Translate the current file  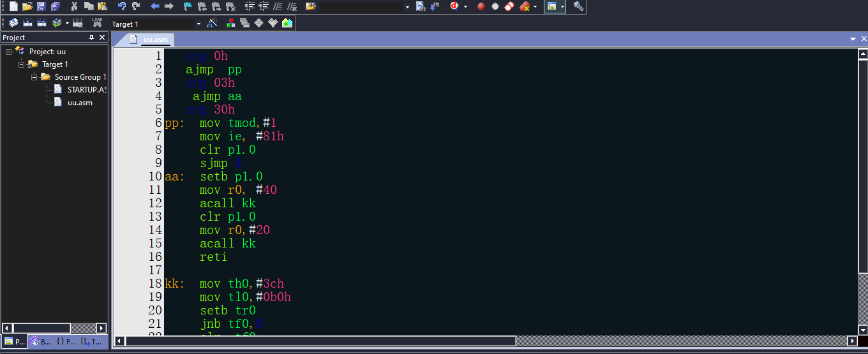[x=13, y=23]
